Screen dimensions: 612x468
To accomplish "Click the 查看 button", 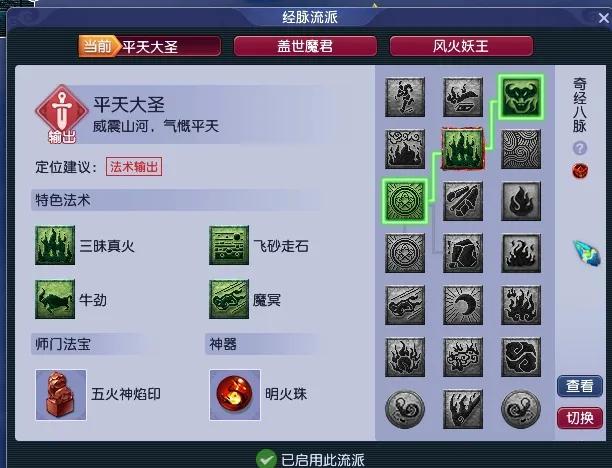I will point(580,386).
